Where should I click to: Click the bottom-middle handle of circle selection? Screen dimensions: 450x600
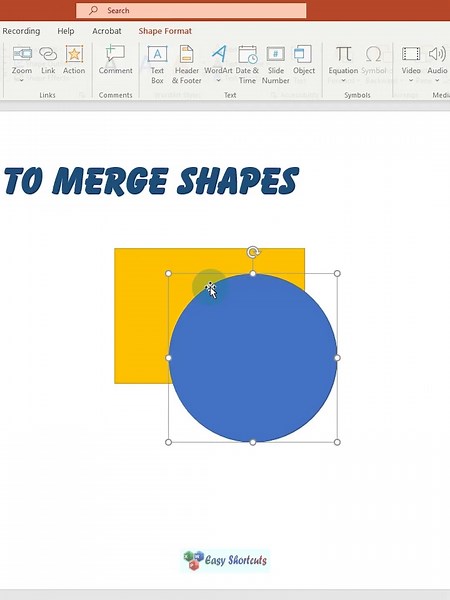tap(253, 442)
